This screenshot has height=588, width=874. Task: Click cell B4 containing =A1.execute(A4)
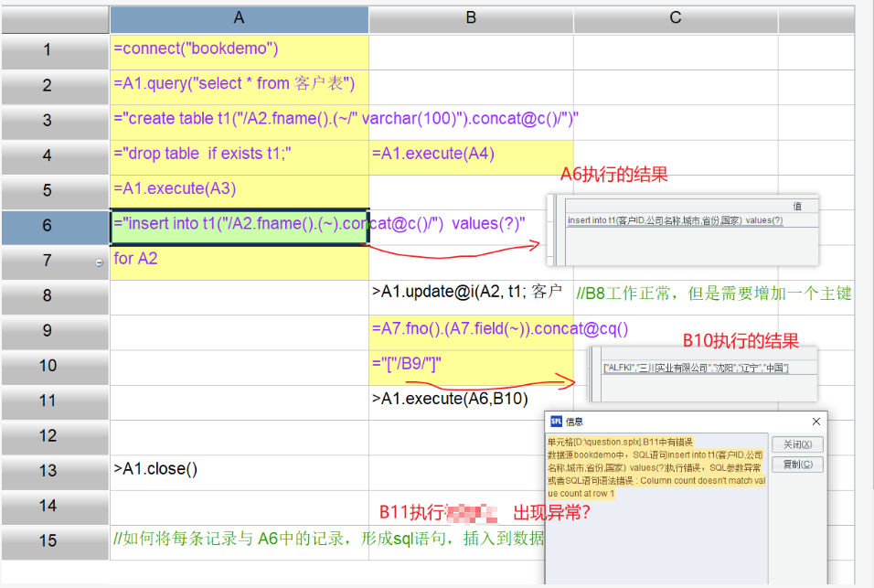[x=471, y=155]
